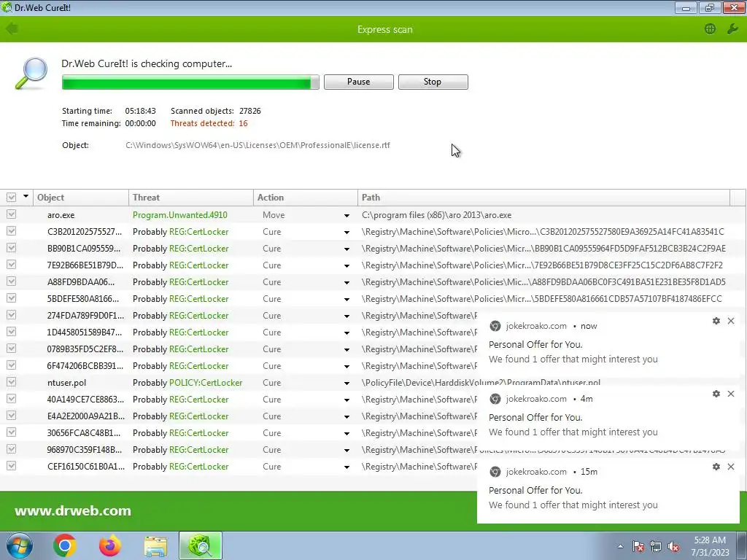Image resolution: width=747 pixels, height=560 pixels.
Task: Open the www.drweb.com link
Action: [73, 511]
